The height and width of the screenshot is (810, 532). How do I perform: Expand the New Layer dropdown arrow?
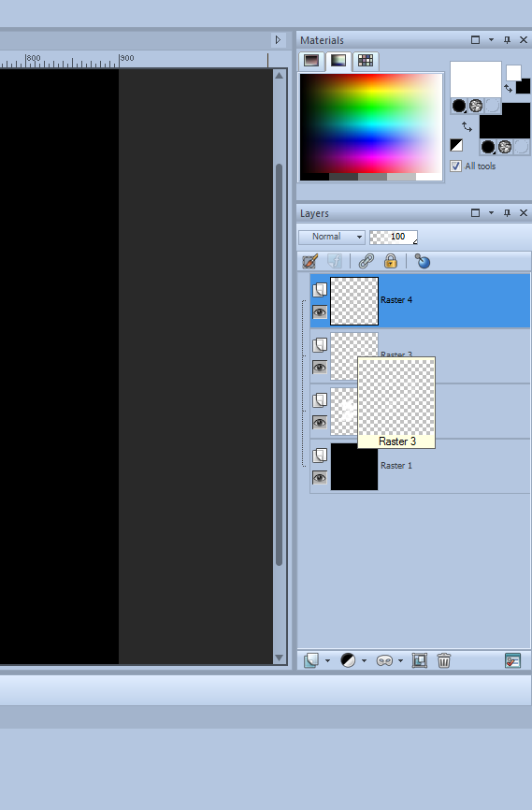click(327, 660)
